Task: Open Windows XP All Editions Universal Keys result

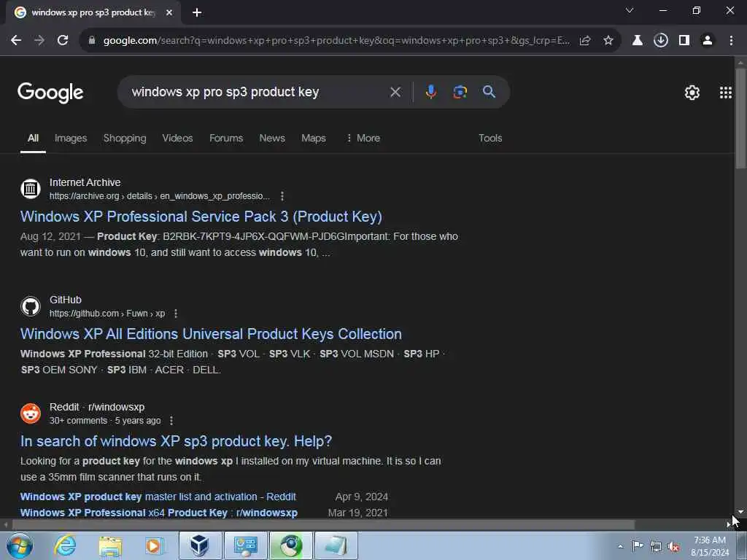Action: [x=211, y=334]
